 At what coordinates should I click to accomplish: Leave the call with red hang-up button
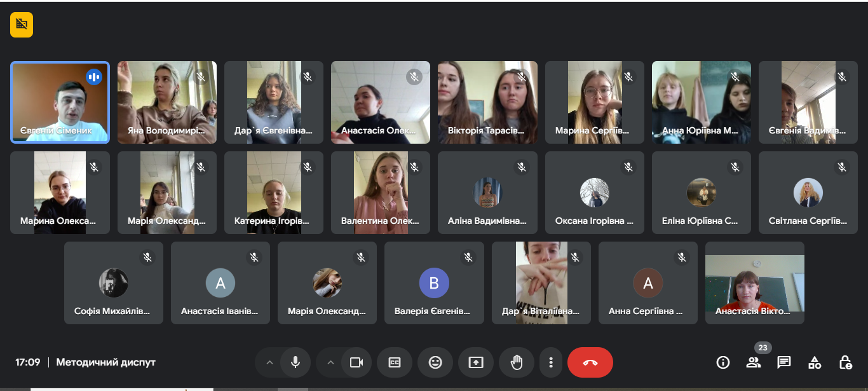pyautogui.click(x=590, y=362)
